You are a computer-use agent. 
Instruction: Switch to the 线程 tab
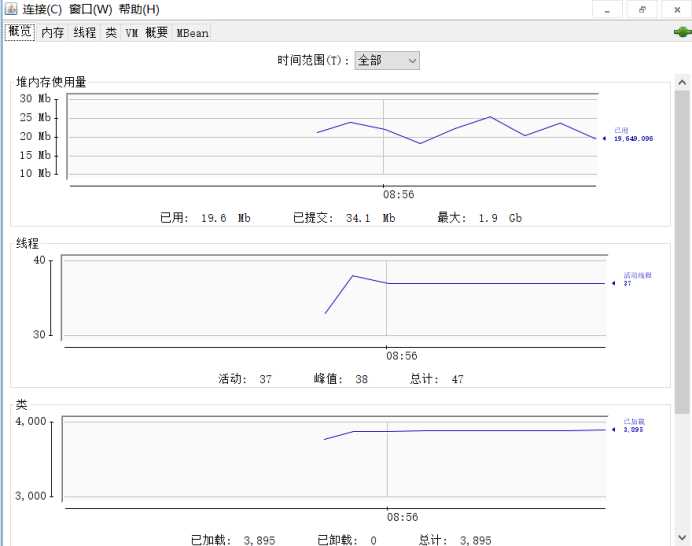84,33
